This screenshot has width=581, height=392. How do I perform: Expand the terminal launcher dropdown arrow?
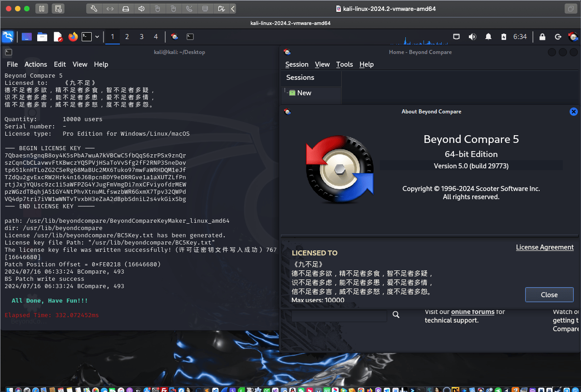coord(97,37)
